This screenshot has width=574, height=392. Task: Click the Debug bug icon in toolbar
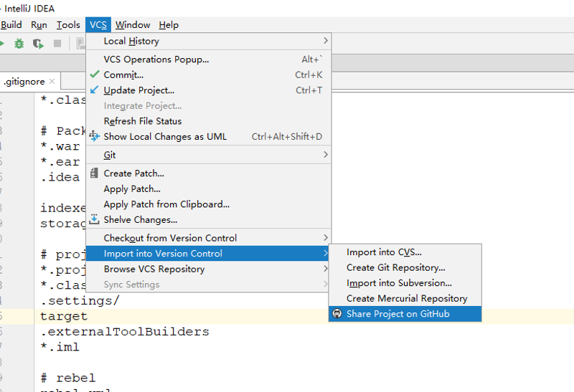click(19, 44)
